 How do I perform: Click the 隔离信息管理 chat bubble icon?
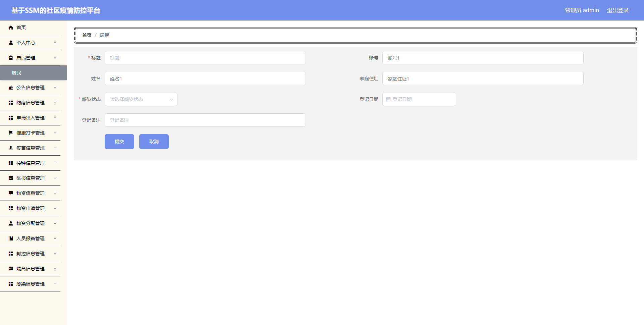coord(11,269)
